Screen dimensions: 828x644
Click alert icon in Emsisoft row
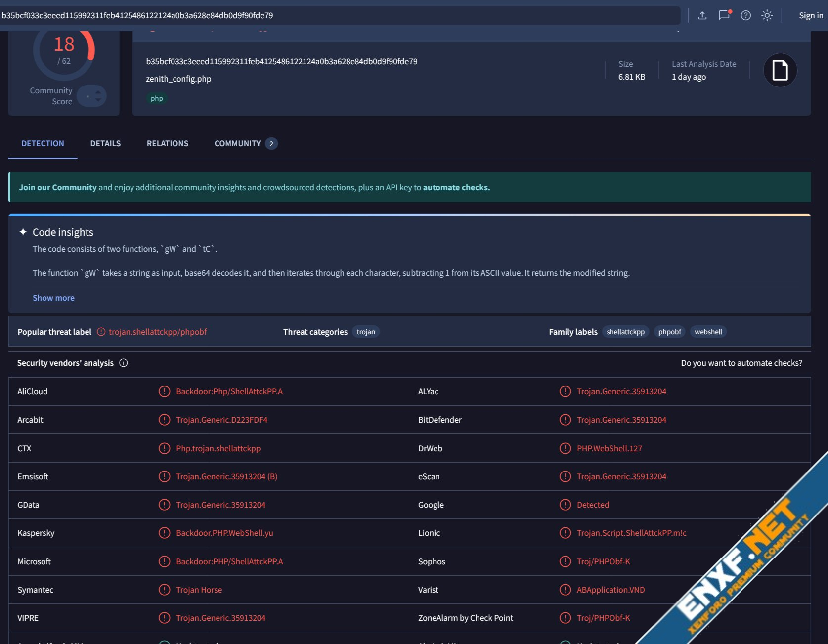tap(164, 476)
